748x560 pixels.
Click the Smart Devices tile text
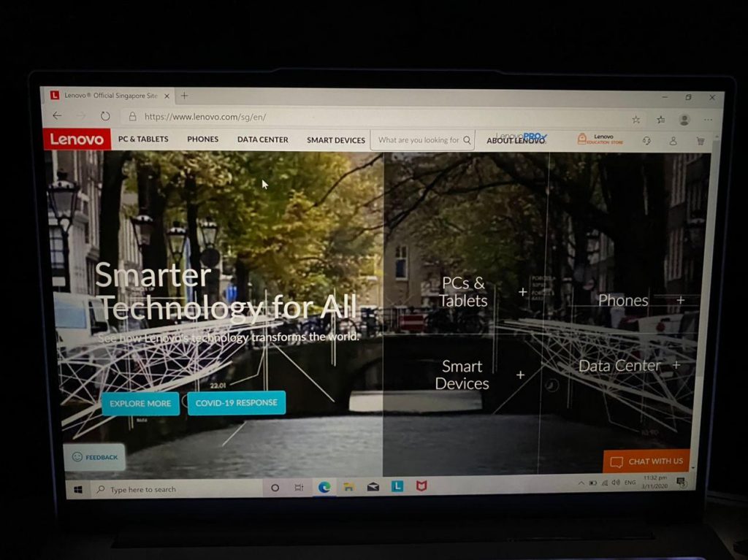tap(462, 375)
